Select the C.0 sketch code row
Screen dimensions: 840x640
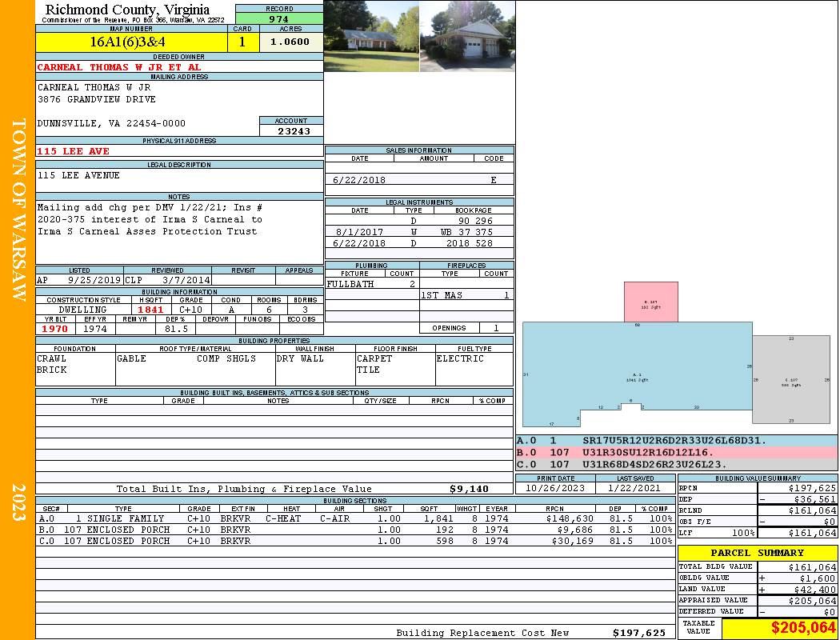click(x=676, y=464)
